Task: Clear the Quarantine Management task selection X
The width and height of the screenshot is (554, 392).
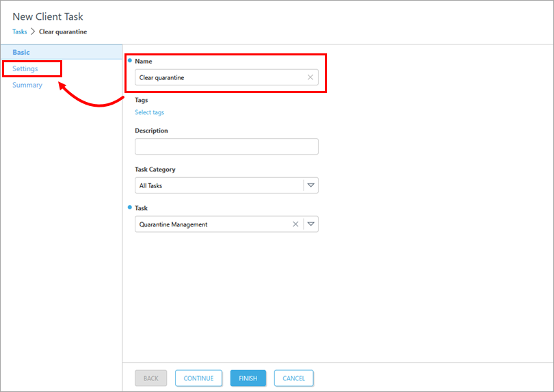Action: point(295,224)
